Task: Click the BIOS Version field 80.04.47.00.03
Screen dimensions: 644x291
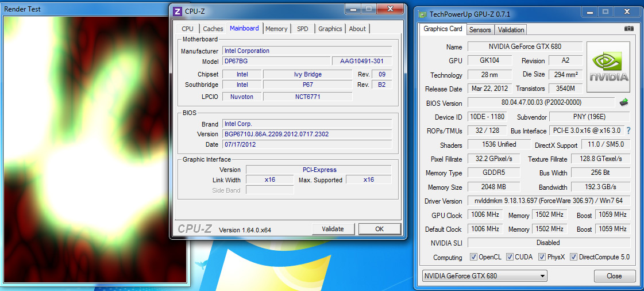Action: click(541, 102)
